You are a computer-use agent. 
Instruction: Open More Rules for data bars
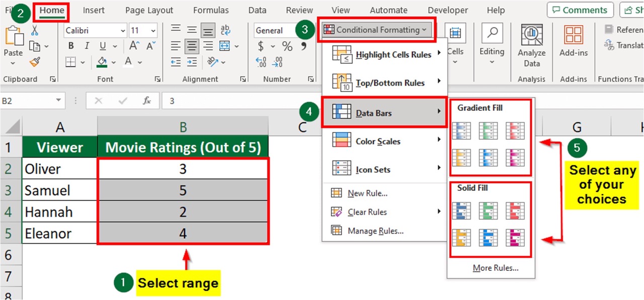click(495, 268)
